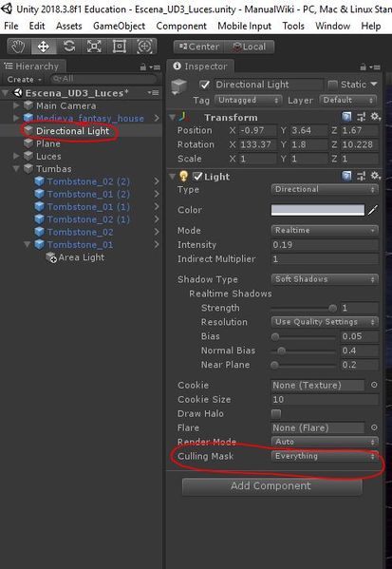Collapse the Tumbas group in Hierarchy
The image size is (392, 569).
[x=16, y=169]
